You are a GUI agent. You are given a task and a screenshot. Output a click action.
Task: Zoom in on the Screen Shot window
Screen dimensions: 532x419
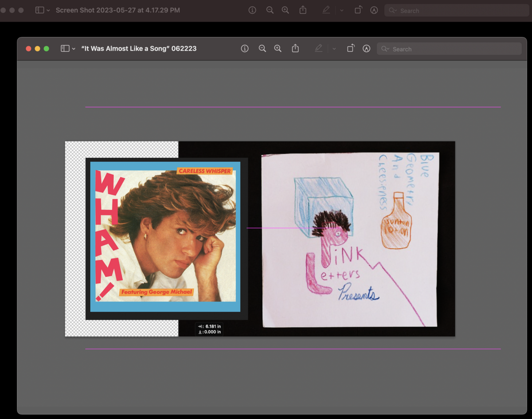285,10
